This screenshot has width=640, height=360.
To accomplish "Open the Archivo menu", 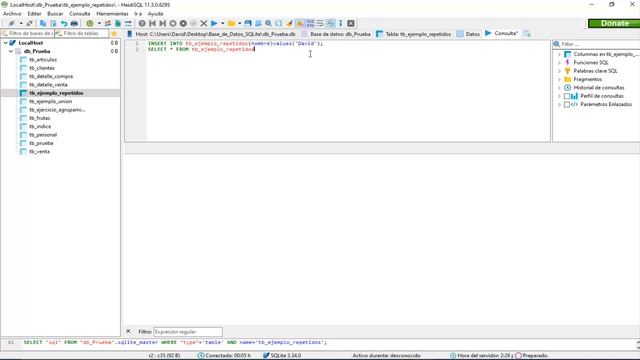I will pyautogui.click(x=12, y=14).
